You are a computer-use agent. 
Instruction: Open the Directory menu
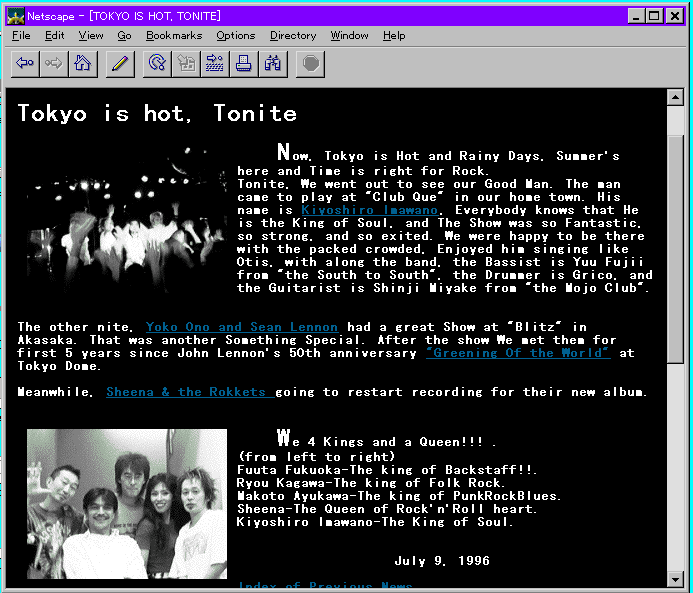click(x=293, y=36)
